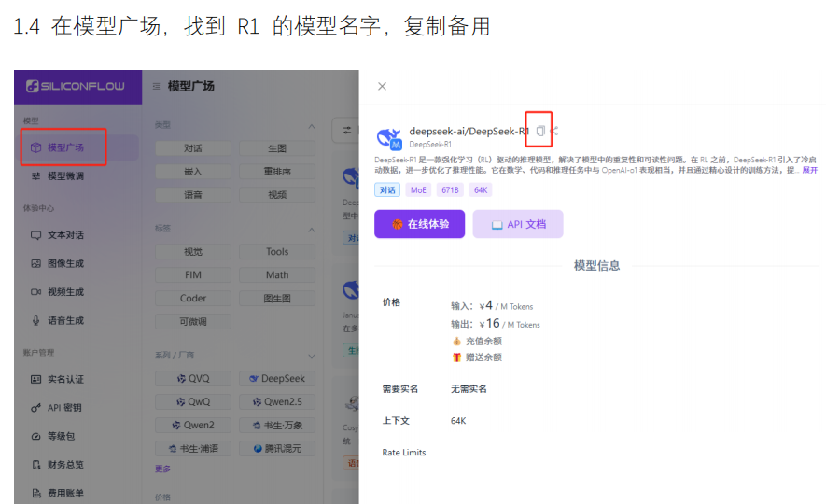Click the API 密钥 key icon
Image resolution: width=826 pixels, height=504 pixels.
(35, 408)
